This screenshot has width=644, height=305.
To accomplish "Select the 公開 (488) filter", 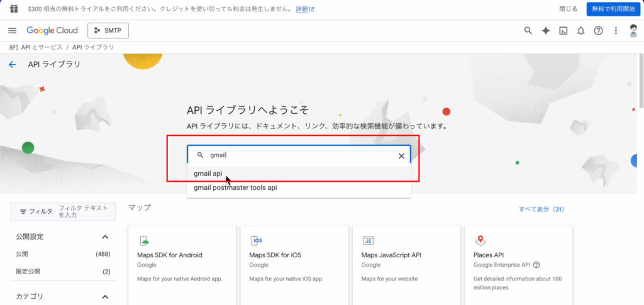I will 63,254.
